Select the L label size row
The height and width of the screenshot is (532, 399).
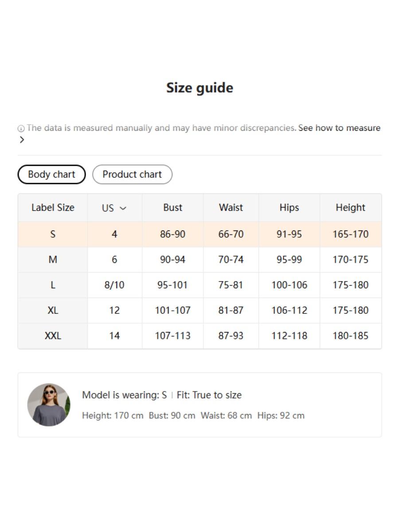(53, 285)
